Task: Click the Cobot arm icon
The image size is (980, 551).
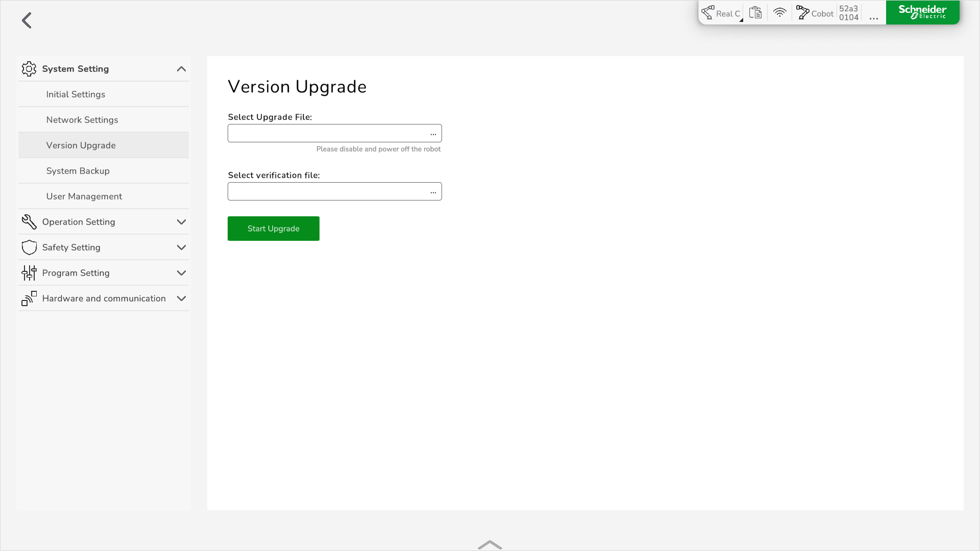Action: [x=803, y=13]
